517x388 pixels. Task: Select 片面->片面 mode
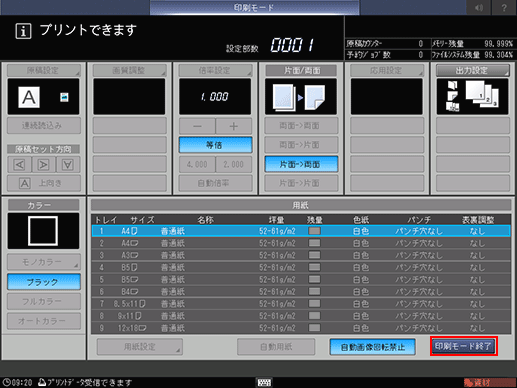click(301, 183)
